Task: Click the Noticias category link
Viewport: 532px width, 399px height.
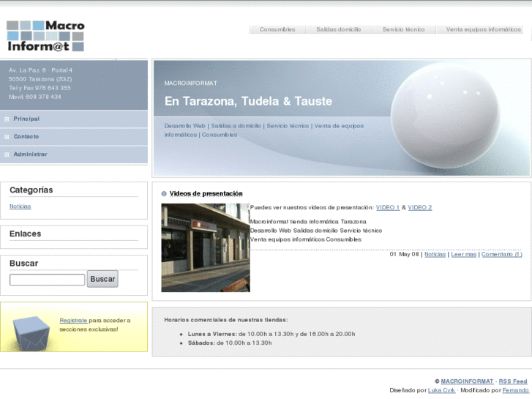Action: click(20, 206)
